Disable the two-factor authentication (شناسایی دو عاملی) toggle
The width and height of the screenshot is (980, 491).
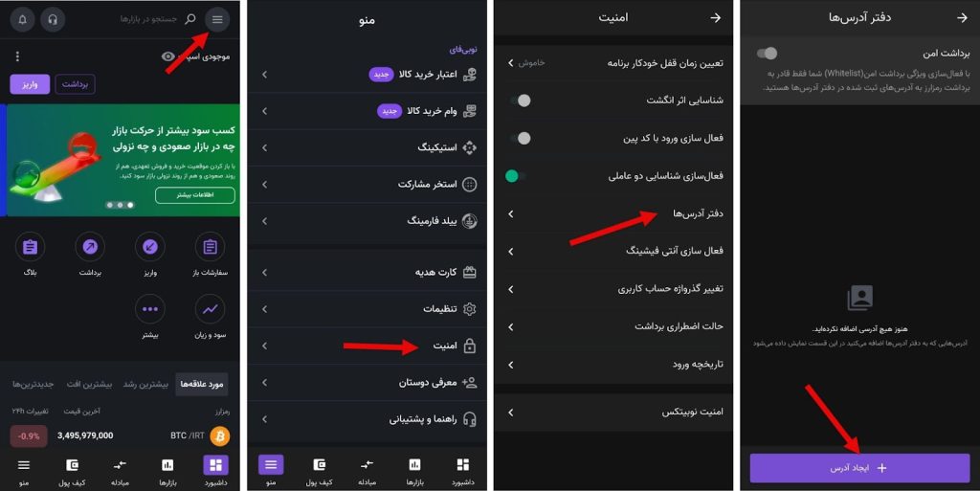click(x=516, y=175)
